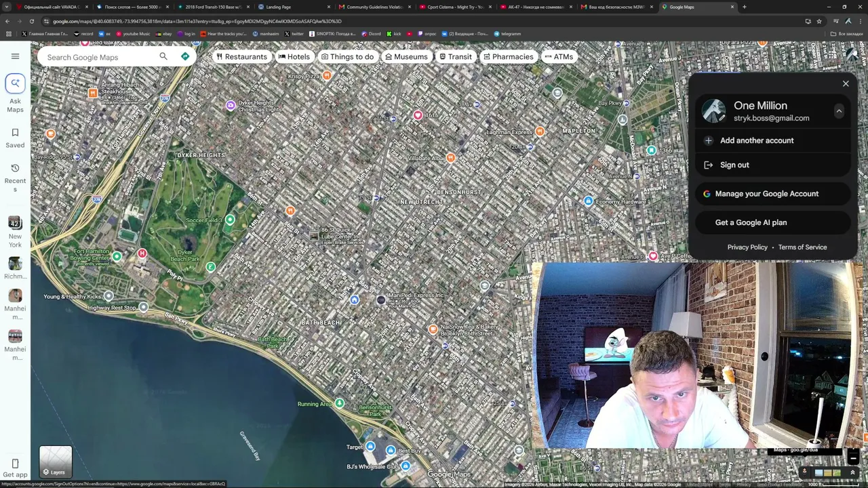The image size is (868, 488).
Task: Select the Target store pin
Action: tap(370, 447)
